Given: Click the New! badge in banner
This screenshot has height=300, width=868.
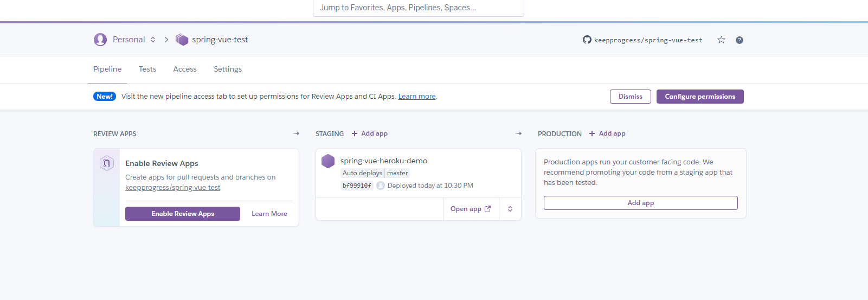Looking at the screenshot, I should [x=105, y=97].
